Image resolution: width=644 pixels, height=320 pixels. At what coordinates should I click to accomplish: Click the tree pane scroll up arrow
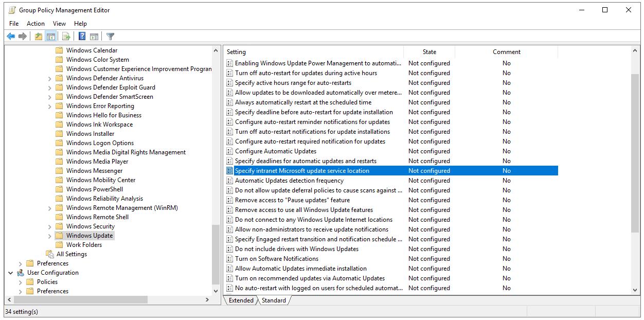216,50
